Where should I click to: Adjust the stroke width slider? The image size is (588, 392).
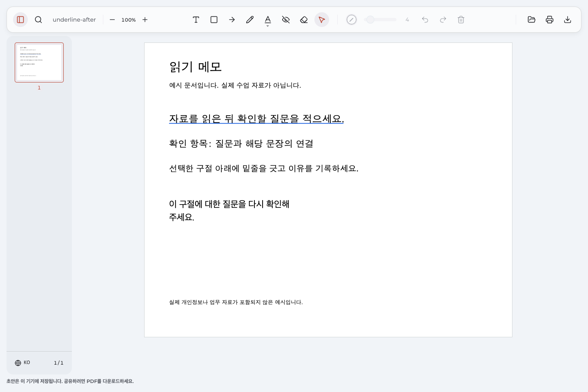click(x=380, y=20)
